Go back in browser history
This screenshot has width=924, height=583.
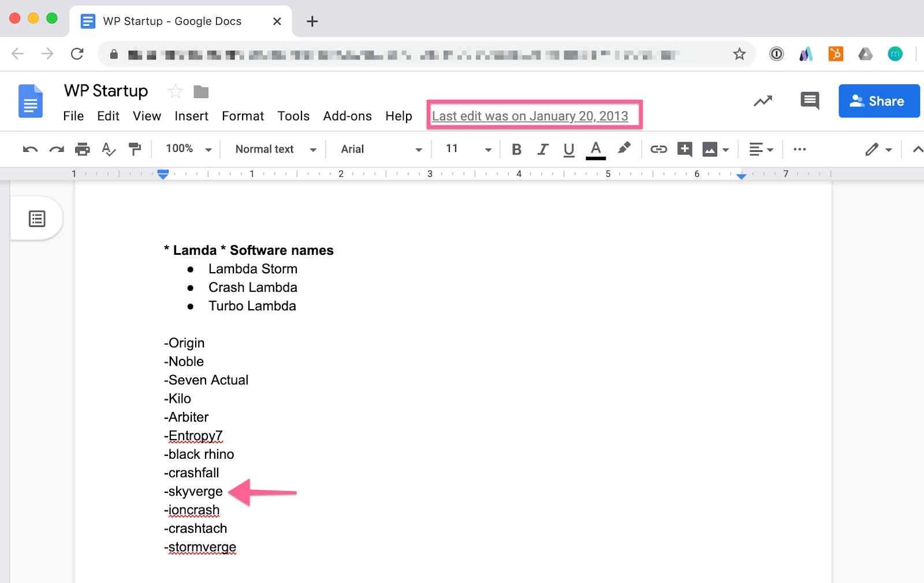point(18,54)
